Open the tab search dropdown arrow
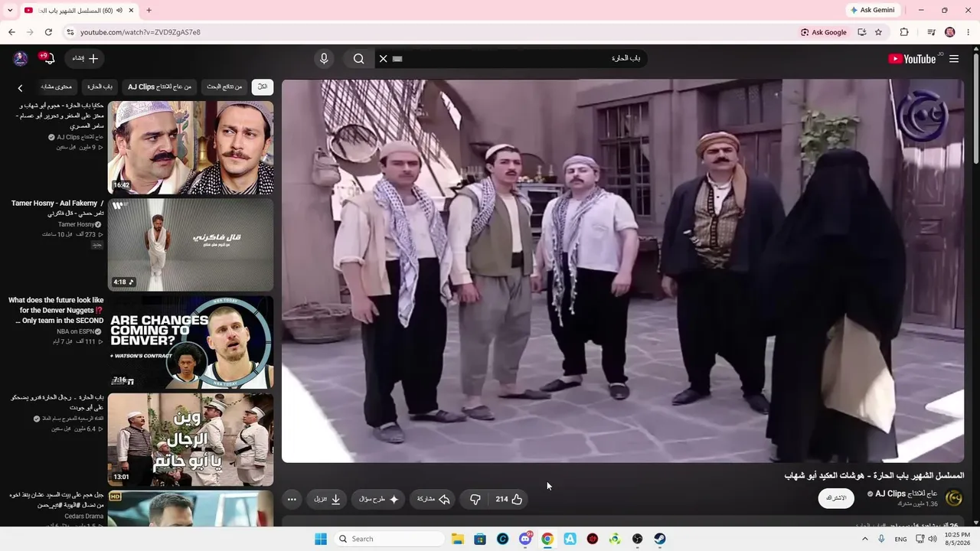The image size is (980, 551). tap(10, 10)
